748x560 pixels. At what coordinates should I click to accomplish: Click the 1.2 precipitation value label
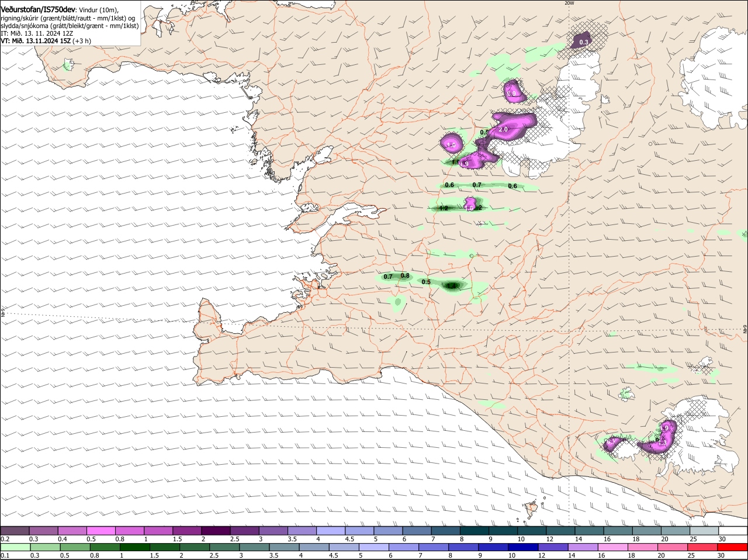[443, 208]
